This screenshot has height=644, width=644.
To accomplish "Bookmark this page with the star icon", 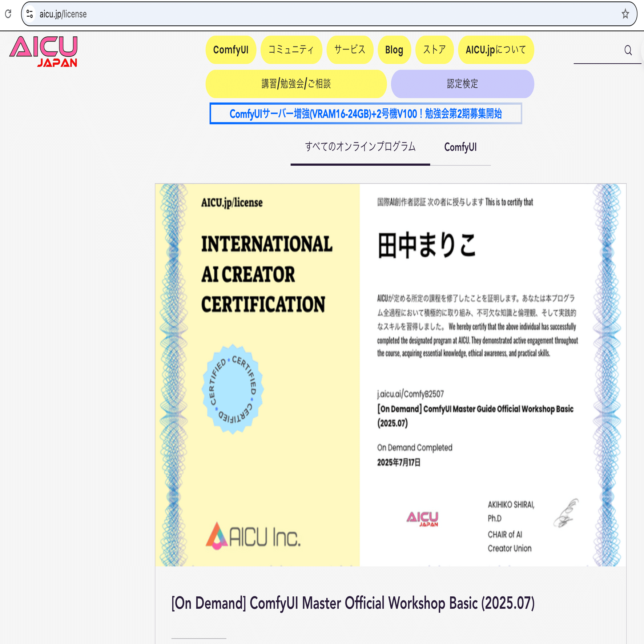I will 625,14.
